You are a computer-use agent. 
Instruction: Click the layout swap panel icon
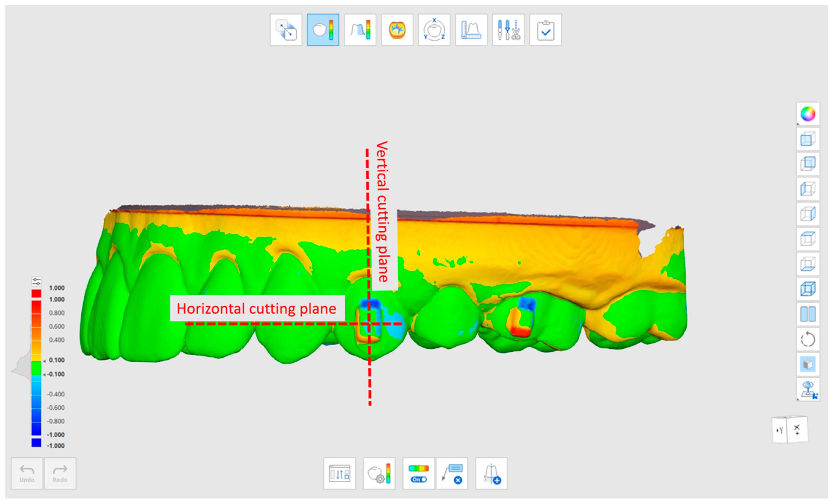click(339, 473)
